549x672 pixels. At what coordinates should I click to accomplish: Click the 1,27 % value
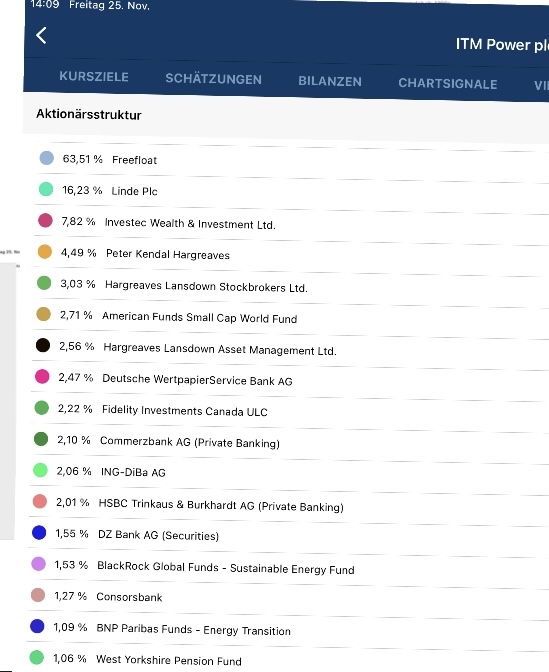click(x=70, y=596)
